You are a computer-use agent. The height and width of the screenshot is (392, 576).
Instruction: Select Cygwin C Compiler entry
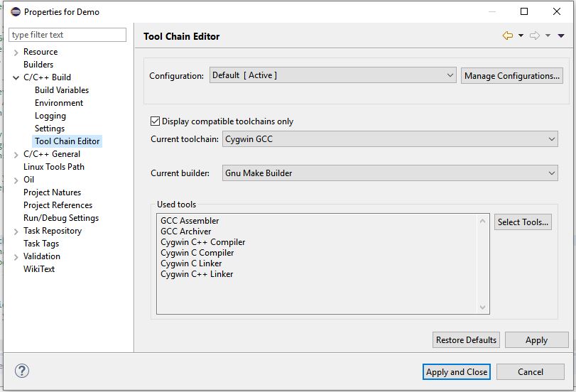pyautogui.click(x=197, y=253)
